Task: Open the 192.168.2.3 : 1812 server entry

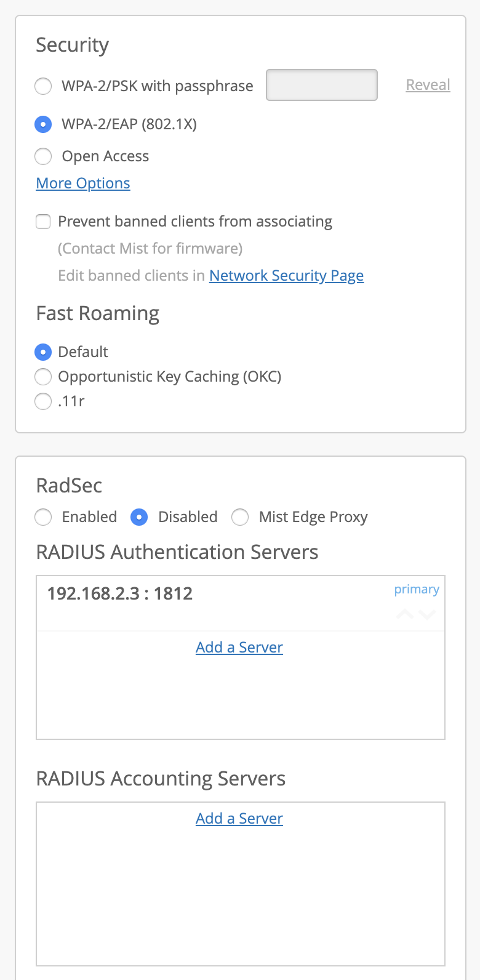Action: point(120,593)
